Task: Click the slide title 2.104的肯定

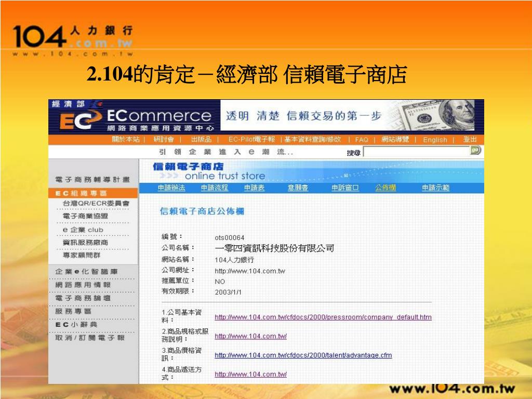Action: [x=247, y=74]
